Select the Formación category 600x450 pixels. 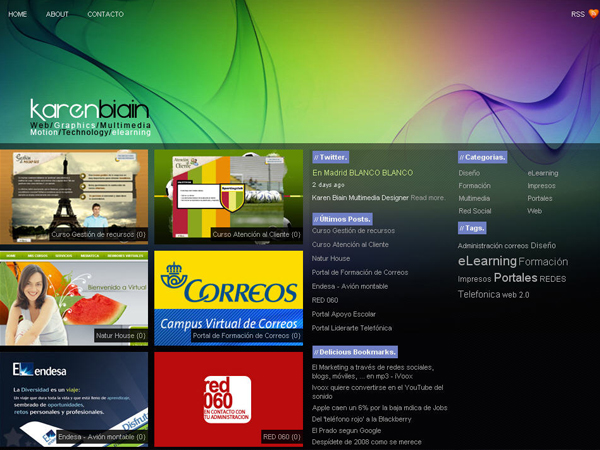coord(474,186)
